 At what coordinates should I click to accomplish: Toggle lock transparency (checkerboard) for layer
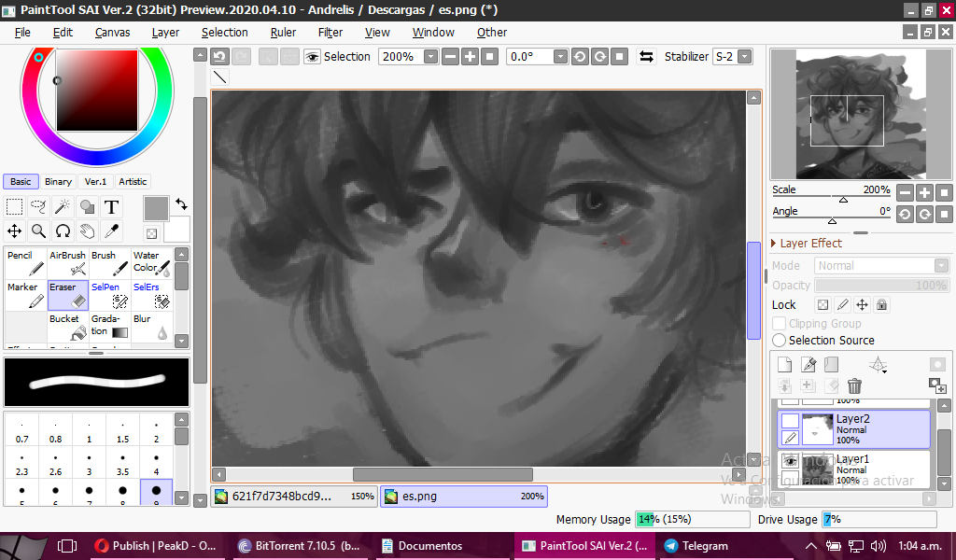(x=823, y=304)
